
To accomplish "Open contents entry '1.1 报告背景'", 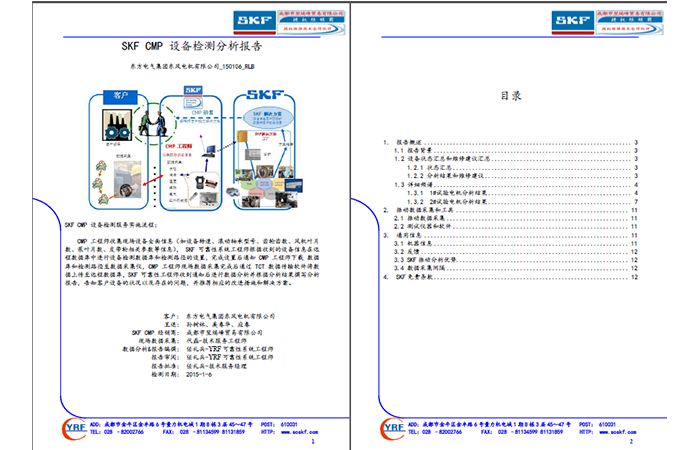I will tap(516, 150).
